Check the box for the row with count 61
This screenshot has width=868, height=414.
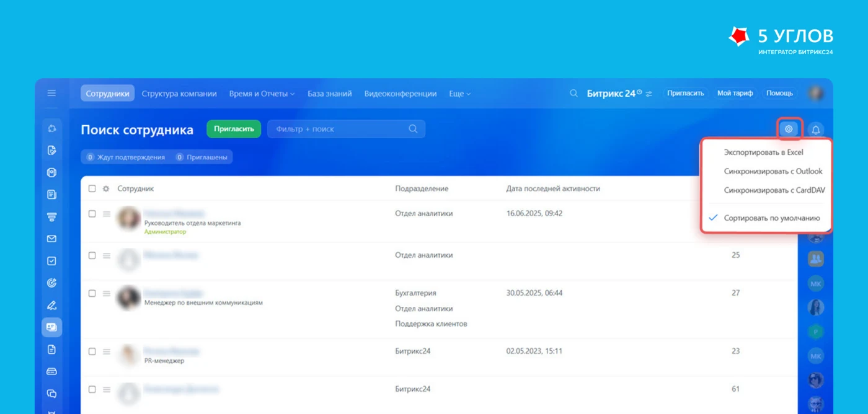[x=92, y=389]
